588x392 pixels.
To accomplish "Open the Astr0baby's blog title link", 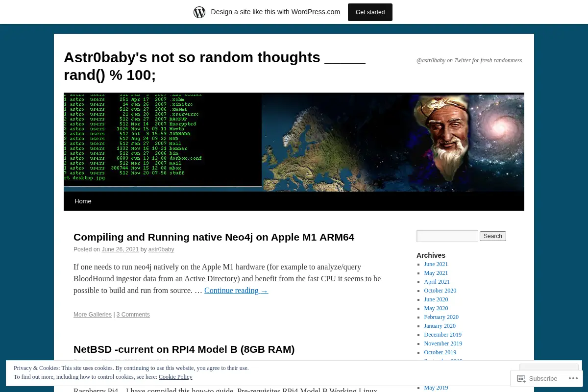I will click(215, 66).
